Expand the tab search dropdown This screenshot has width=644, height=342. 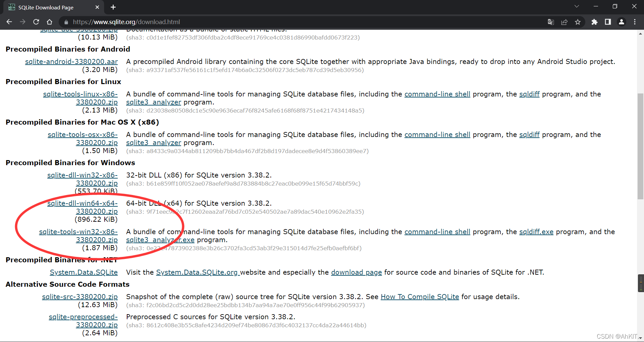coord(577,6)
